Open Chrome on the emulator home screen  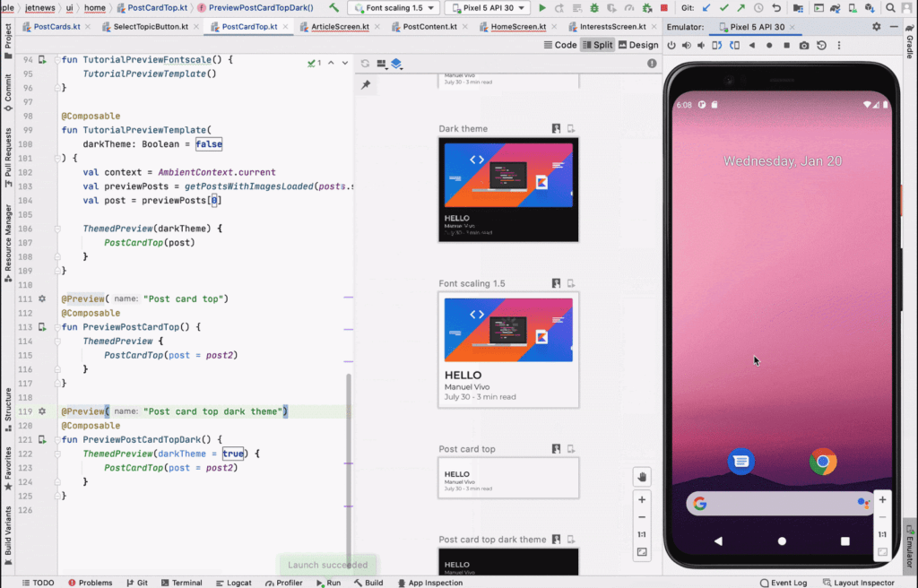(x=823, y=462)
